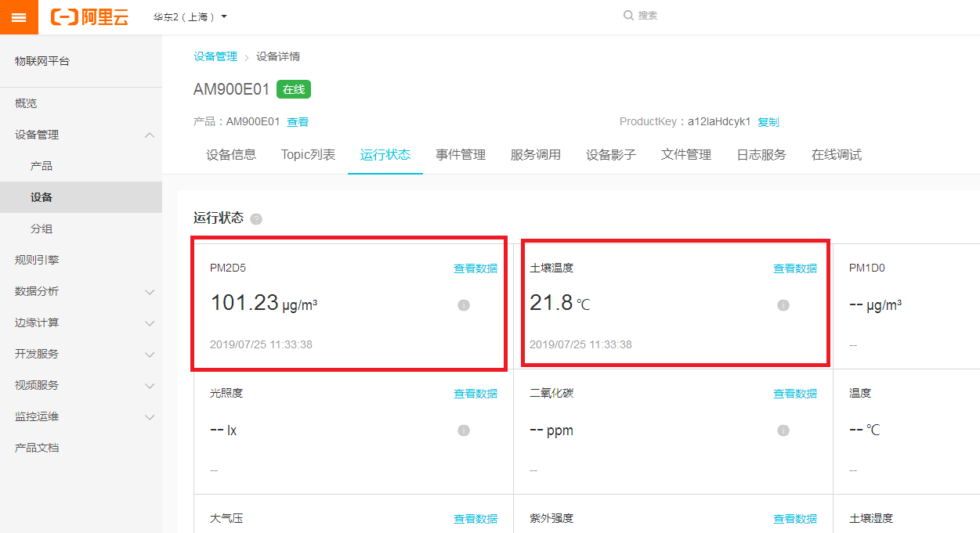Click the help icon beside 运行状态 heading

click(x=256, y=219)
